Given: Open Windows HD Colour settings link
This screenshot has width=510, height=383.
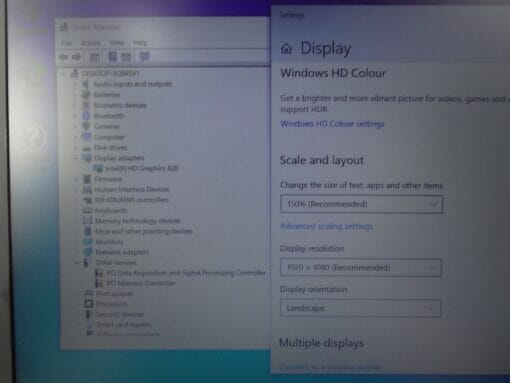Looking at the screenshot, I should pyautogui.click(x=332, y=124).
